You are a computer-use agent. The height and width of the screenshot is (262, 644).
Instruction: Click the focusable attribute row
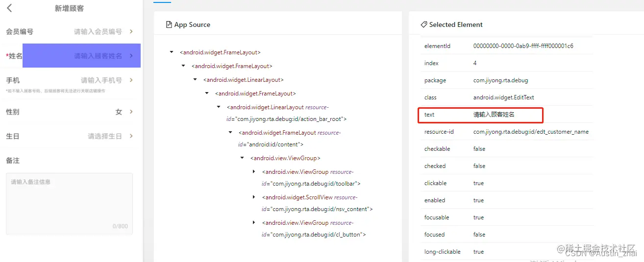[x=506, y=217]
